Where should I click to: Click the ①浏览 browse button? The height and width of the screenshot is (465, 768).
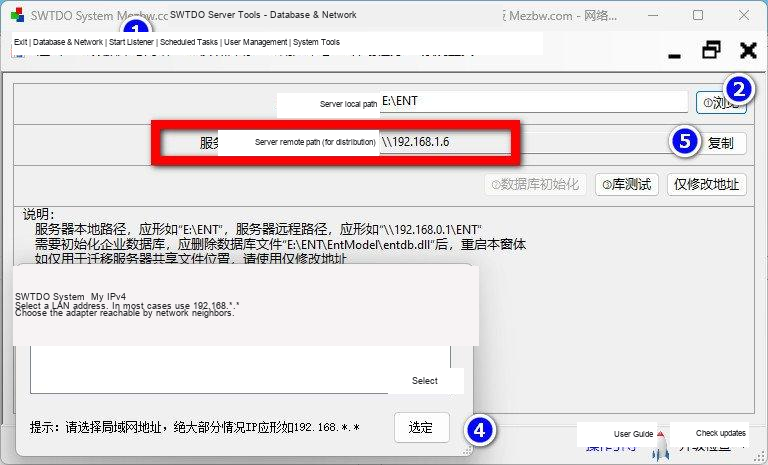click(x=721, y=102)
